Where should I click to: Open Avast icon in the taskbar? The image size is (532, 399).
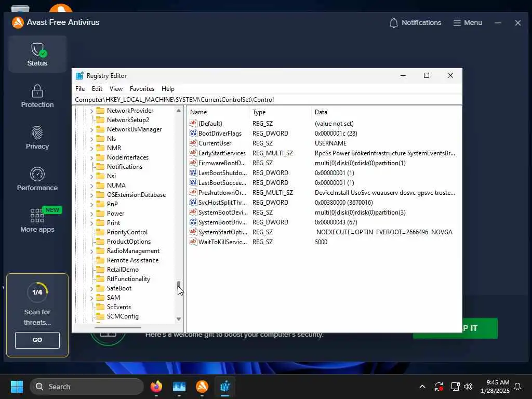tap(202, 387)
